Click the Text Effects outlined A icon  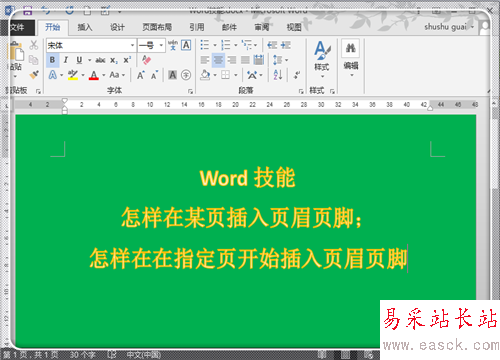(53, 75)
